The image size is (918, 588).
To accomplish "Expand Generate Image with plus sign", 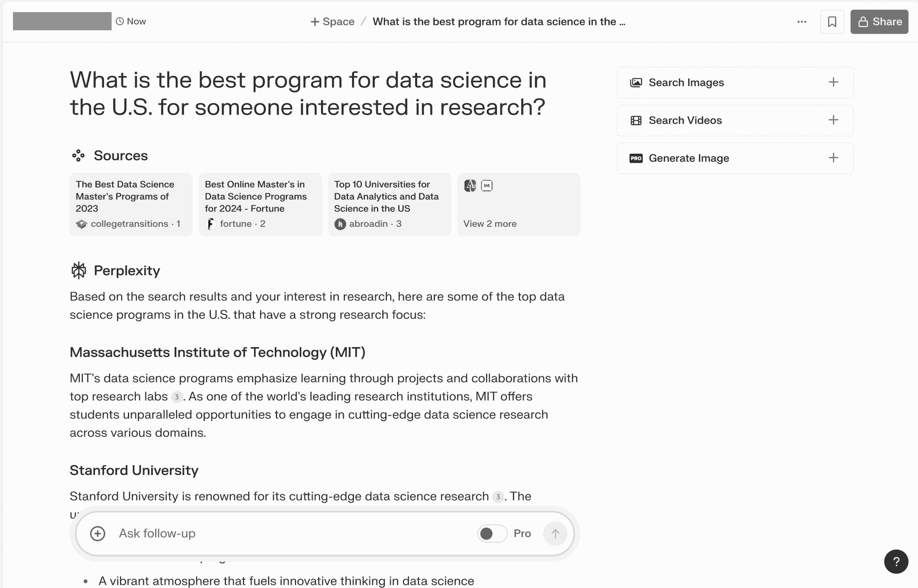I will click(833, 158).
